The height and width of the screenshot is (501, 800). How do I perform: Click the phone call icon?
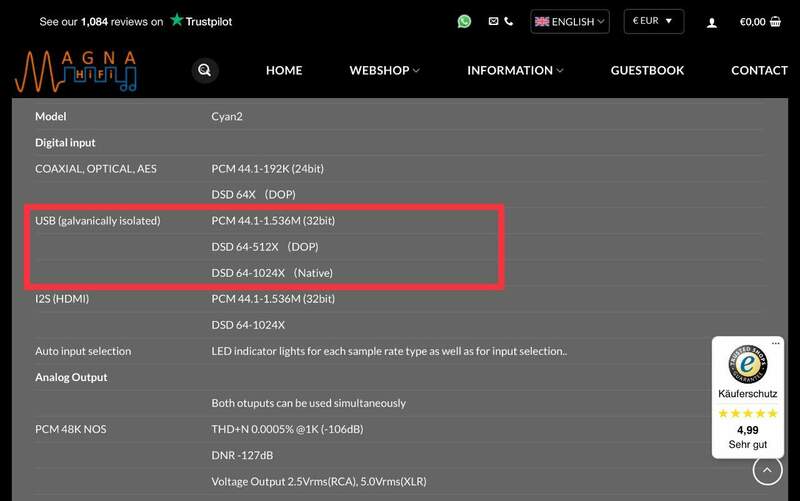click(508, 21)
